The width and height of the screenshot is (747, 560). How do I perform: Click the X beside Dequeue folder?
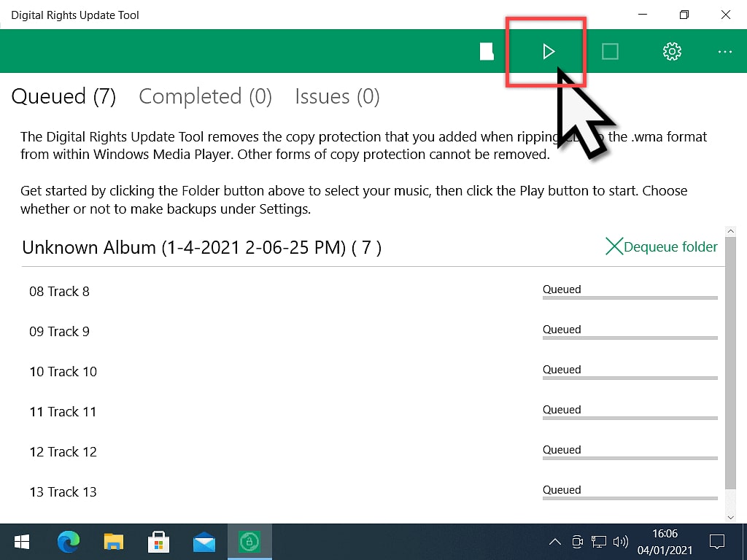click(614, 246)
